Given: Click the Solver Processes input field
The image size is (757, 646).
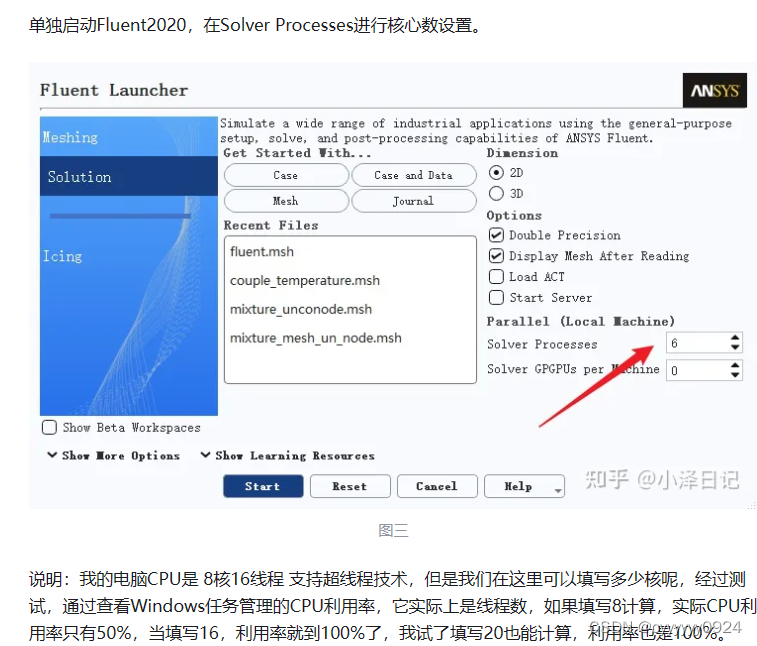Looking at the screenshot, I should point(698,343).
